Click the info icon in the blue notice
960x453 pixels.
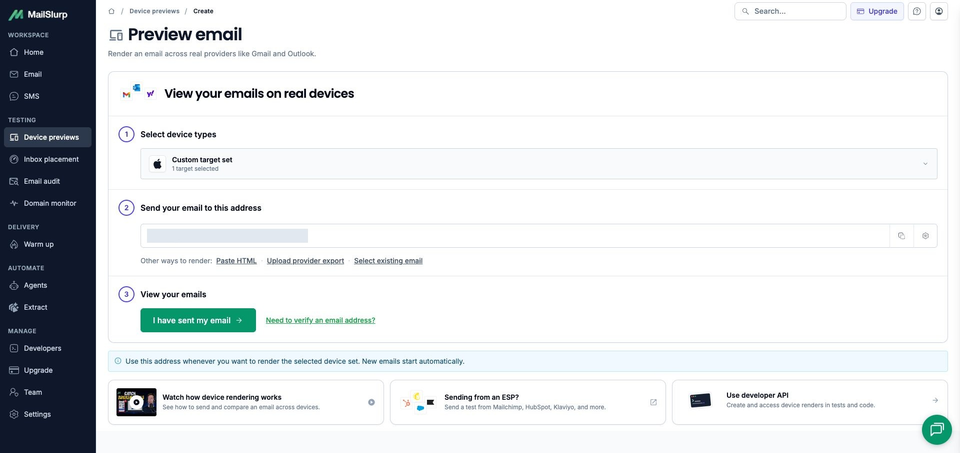pos(118,361)
